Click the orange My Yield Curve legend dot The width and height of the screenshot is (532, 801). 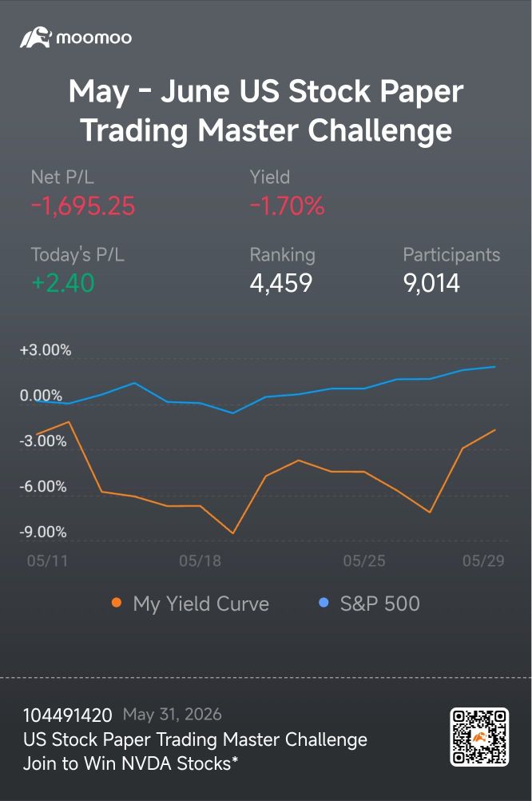[x=117, y=603]
